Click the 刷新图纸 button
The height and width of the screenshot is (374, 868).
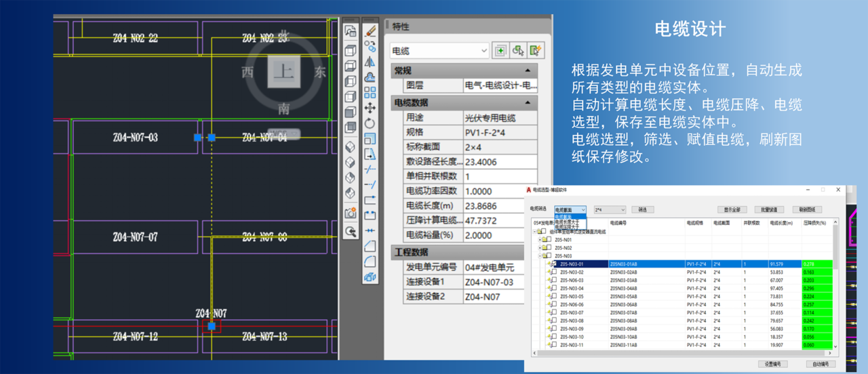coord(807,209)
